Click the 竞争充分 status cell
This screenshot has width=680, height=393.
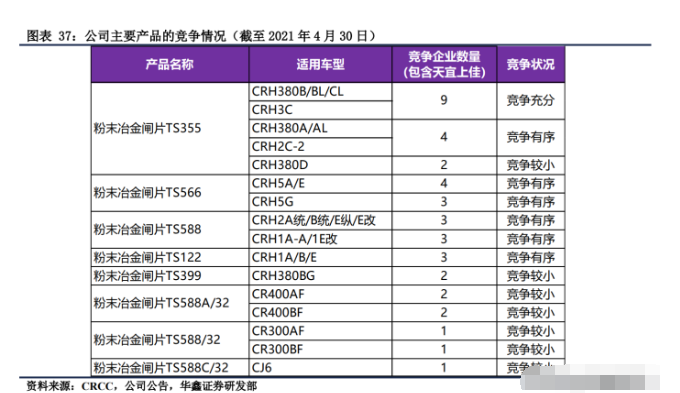coord(530,101)
